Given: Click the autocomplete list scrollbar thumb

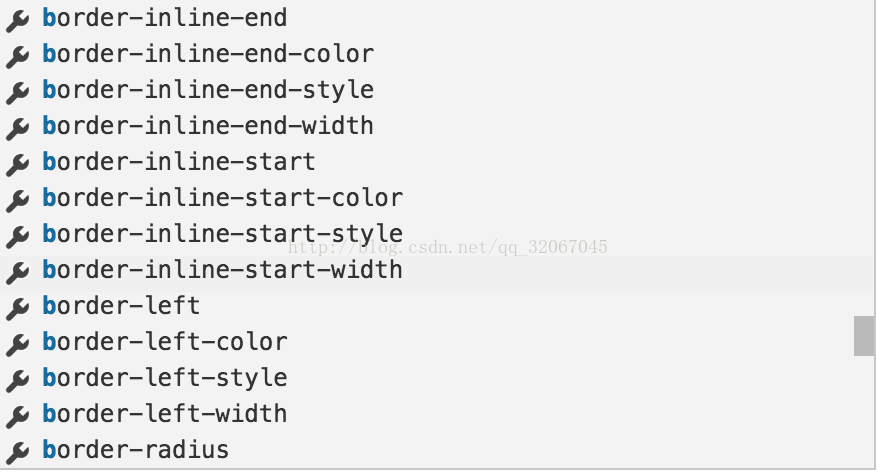Looking at the screenshot, I should coord(864,335).
